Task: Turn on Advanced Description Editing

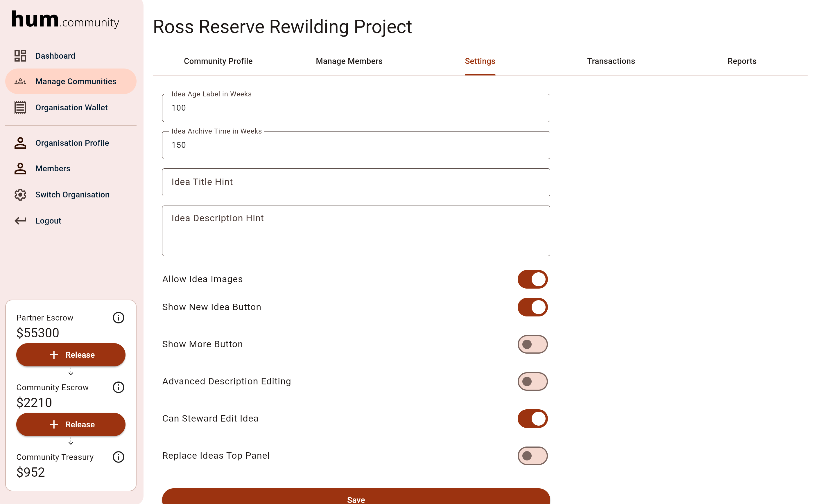Action: [x=532, y=381]
